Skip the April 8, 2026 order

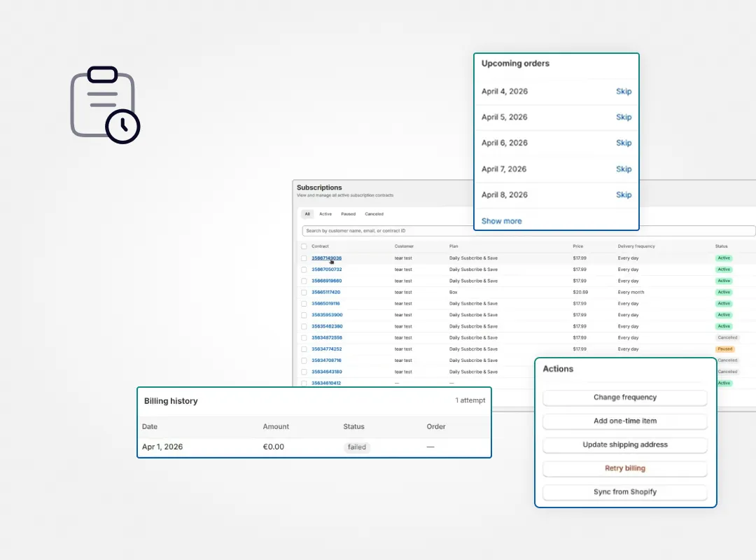(x=624, y=195)
